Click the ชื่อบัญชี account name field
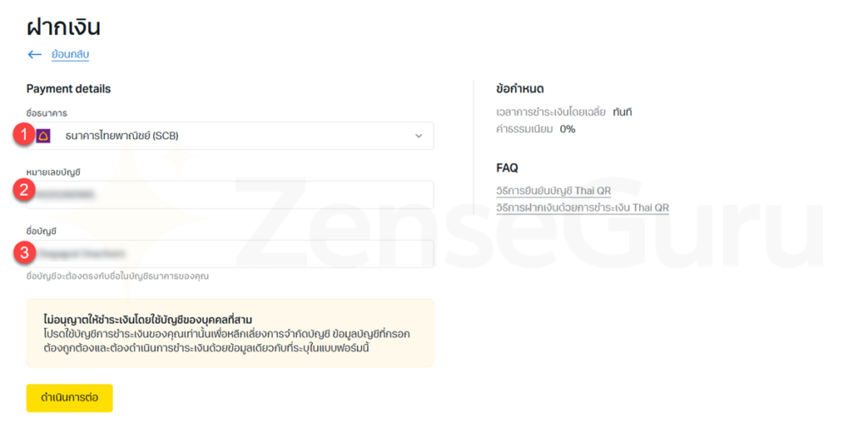The image size is (868, 433). click(231, 253)
